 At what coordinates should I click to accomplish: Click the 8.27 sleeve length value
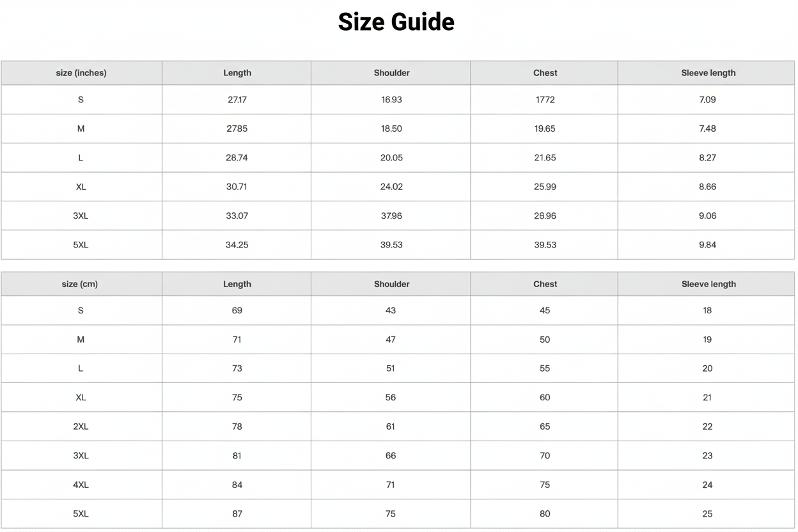(x=707, y=158)
